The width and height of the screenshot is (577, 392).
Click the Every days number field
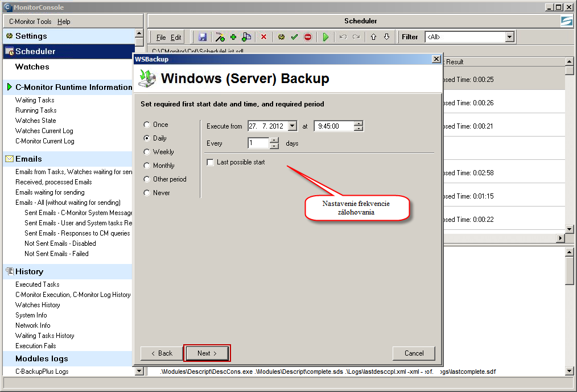[259, 143]
